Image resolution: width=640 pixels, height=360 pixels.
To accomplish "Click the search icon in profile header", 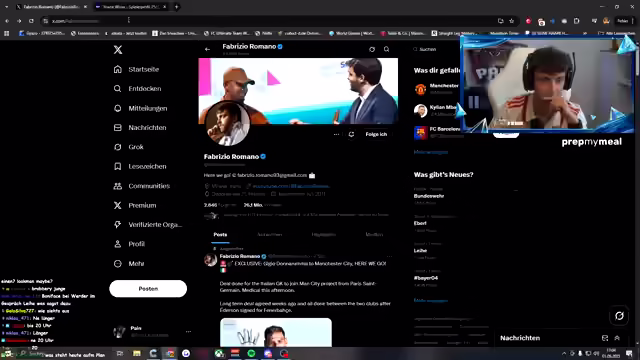I will (x=387, y=49).
